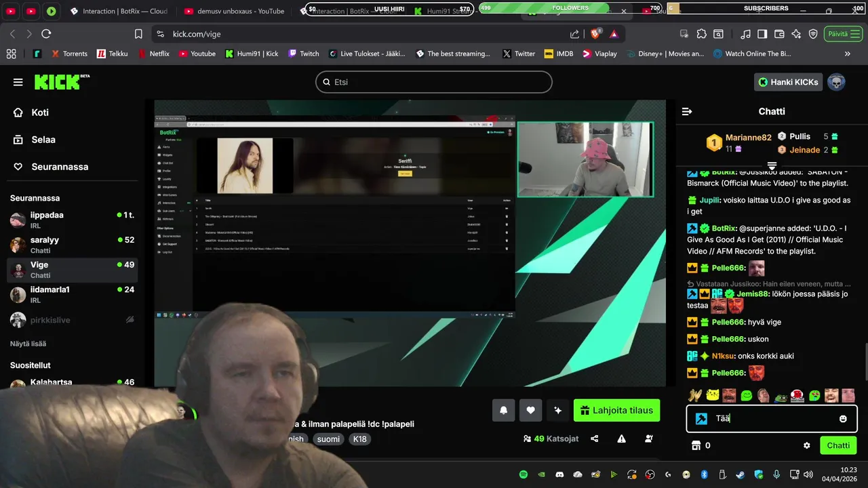Screen dimensions: 868x488
Task: Open the moderator user-wrench icon
Action: click(648, 439)
